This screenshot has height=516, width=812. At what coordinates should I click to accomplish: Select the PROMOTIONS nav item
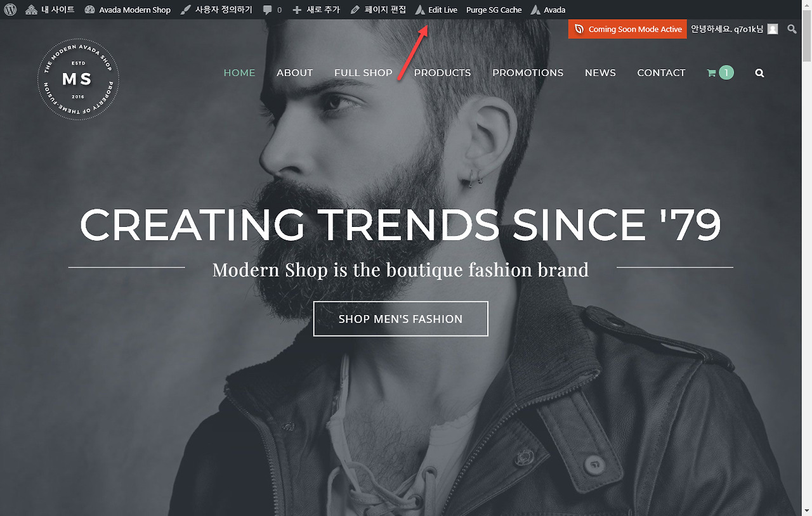tap(528, 73)
